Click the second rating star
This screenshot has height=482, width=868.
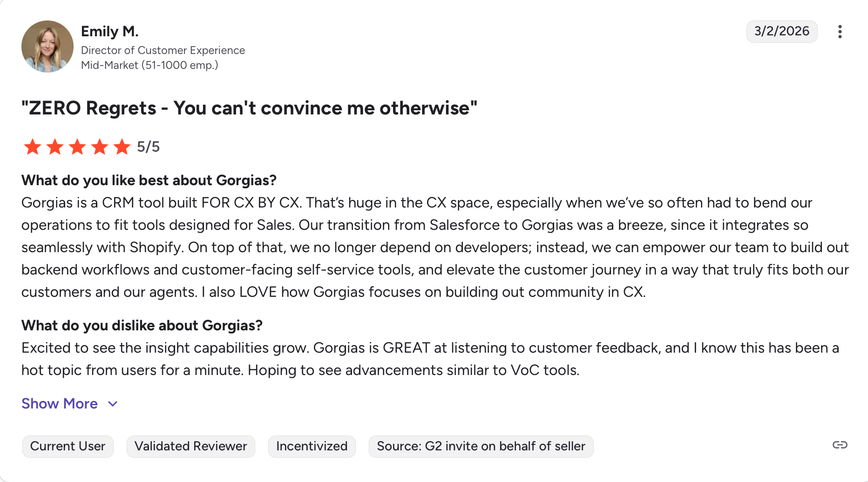[55, 147]
